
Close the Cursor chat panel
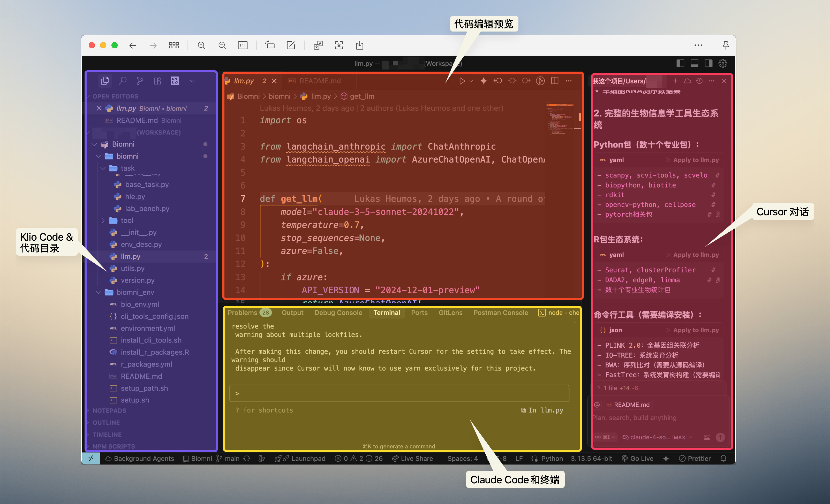[724, 81]
